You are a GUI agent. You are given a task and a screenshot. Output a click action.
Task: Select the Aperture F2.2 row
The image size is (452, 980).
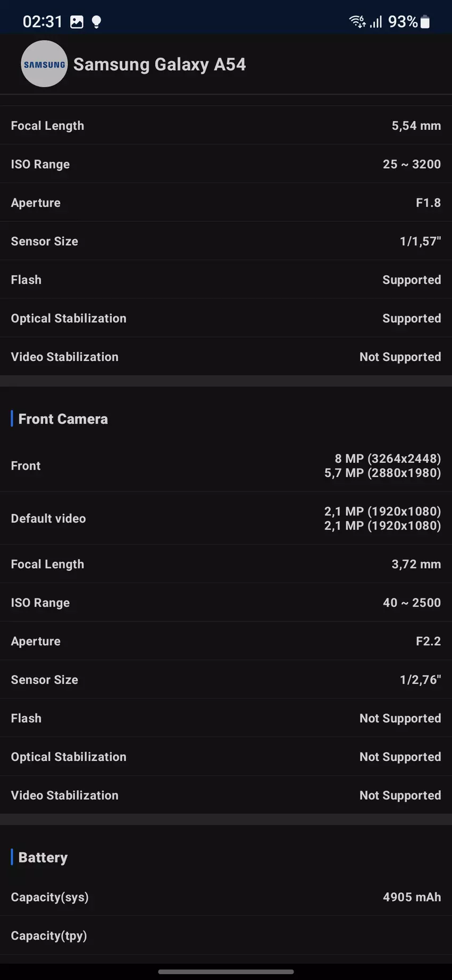pos(226,641)
